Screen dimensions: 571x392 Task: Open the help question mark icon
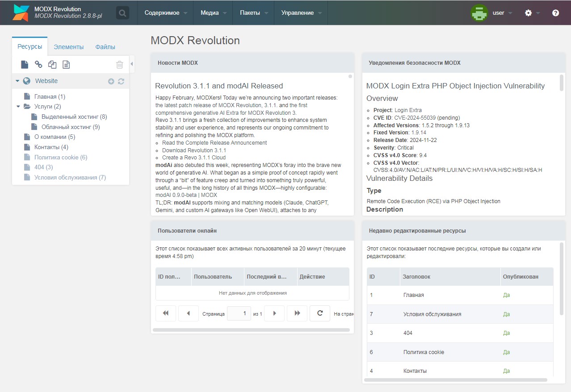point(555,13)
